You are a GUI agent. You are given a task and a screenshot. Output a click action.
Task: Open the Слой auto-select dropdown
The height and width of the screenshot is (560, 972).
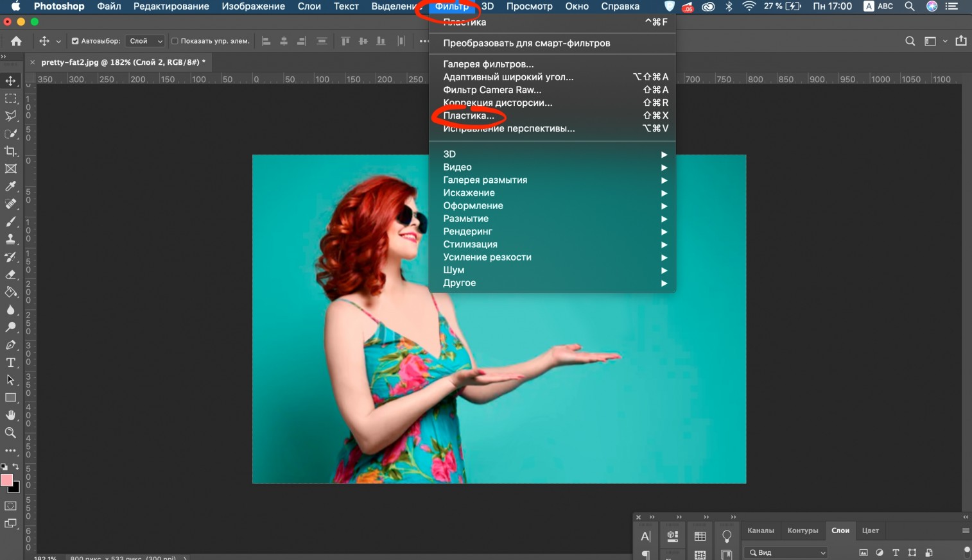click(x=145, y=41)
